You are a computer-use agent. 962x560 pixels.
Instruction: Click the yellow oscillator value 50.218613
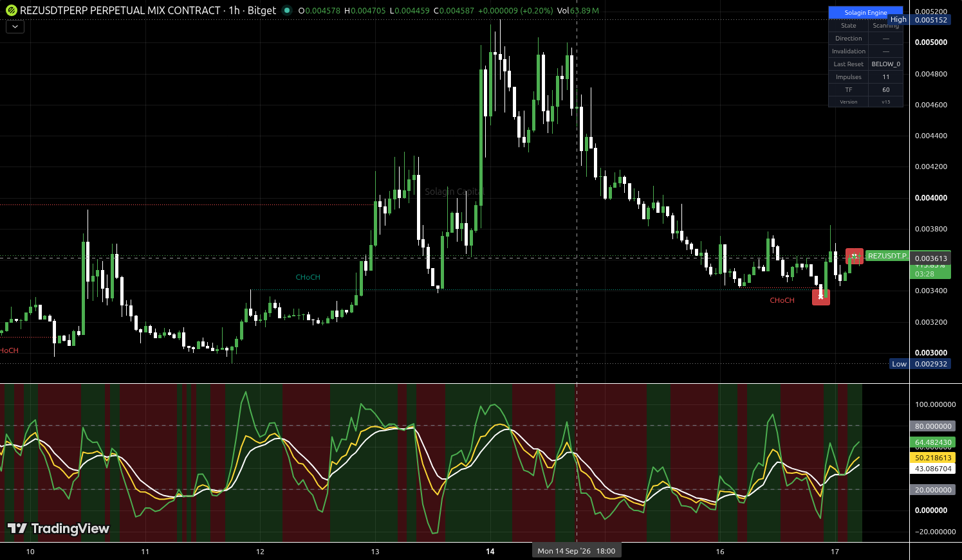[932, 458]
